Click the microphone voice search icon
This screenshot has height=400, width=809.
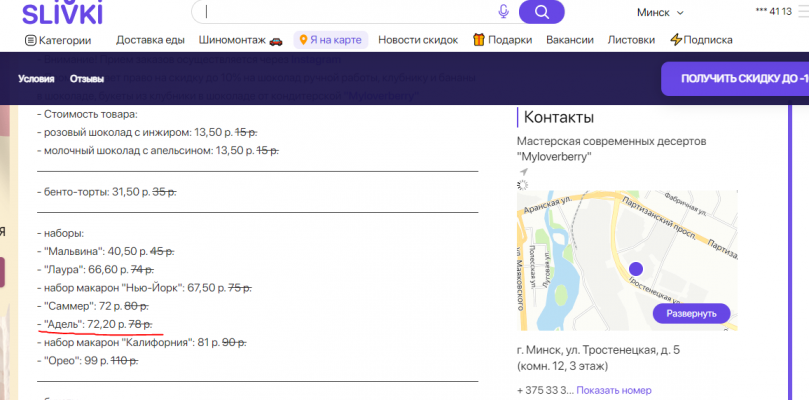503,12
